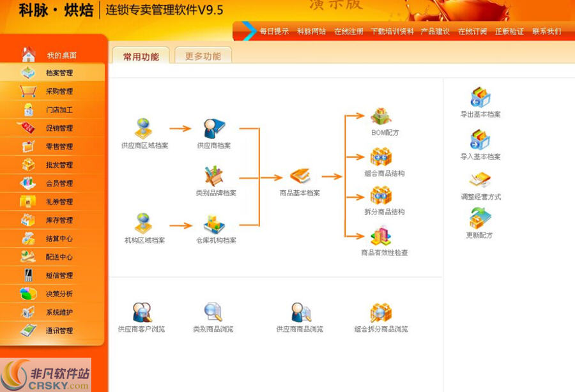575x392 pixels.
Task: Open 组合商品结构 icon
Action: coord(381,157)
